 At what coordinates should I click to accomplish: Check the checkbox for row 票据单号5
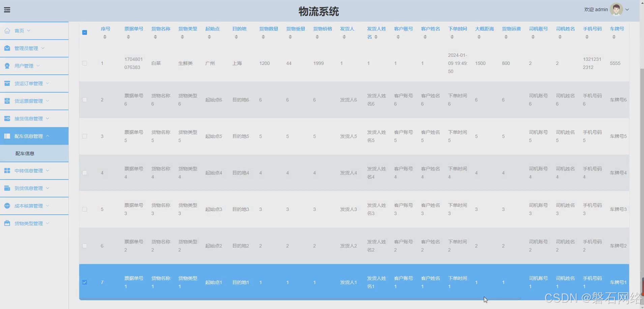tap(85, 136)
